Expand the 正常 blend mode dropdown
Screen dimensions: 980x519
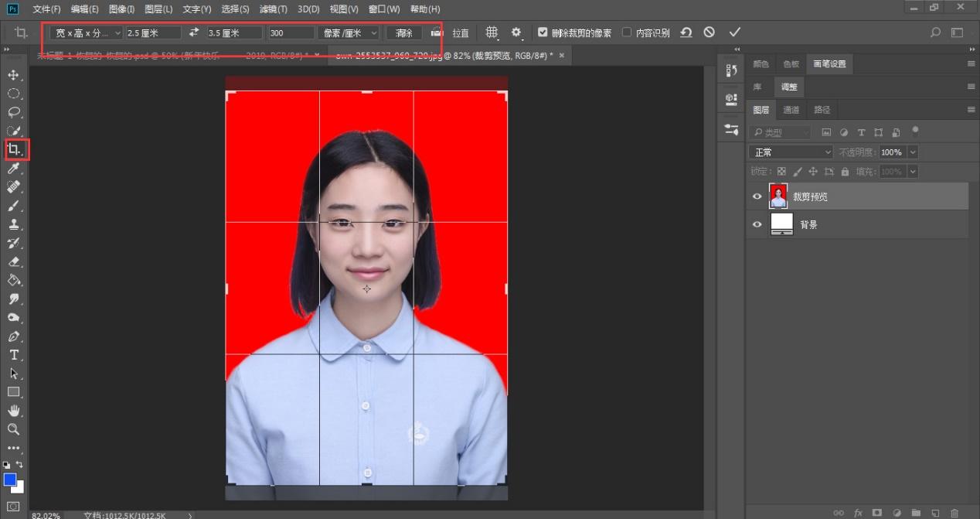point(791,152)
